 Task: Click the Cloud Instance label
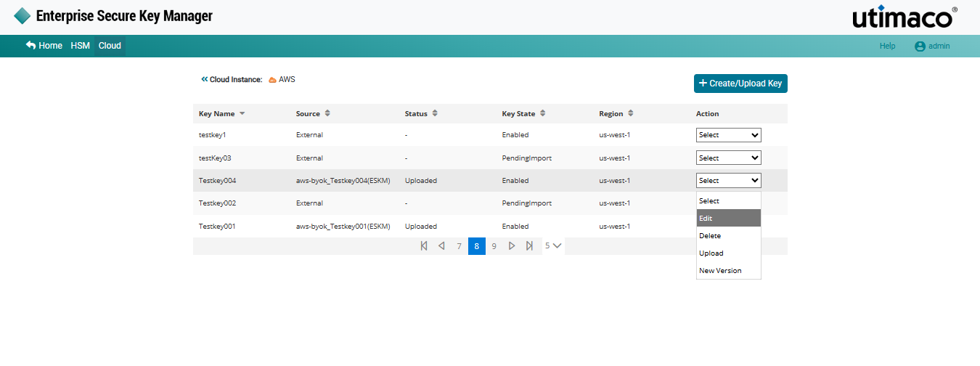(236, 80)
